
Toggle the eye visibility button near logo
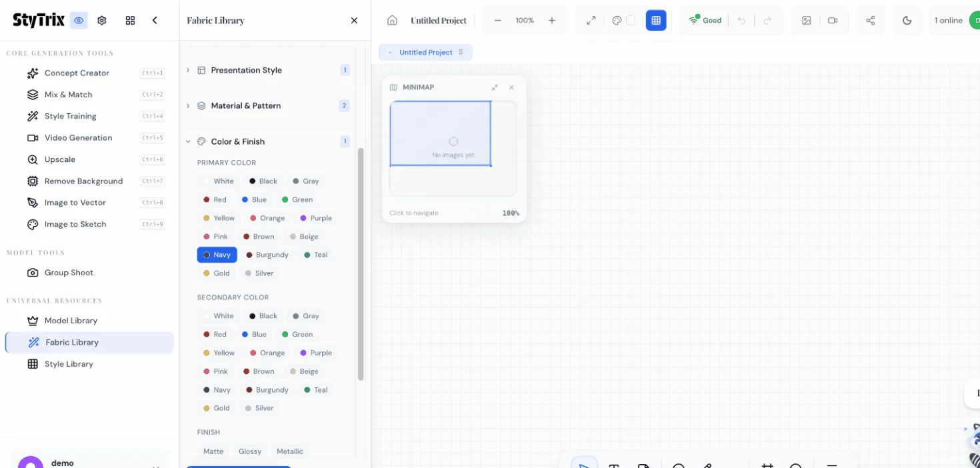click(79, 21)
